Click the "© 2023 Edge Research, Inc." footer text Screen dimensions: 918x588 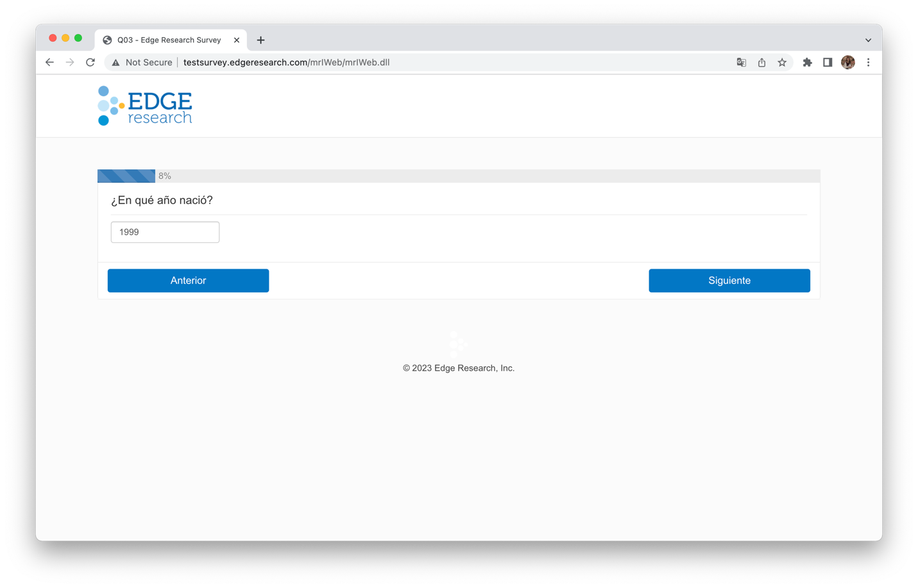(459, 368)
